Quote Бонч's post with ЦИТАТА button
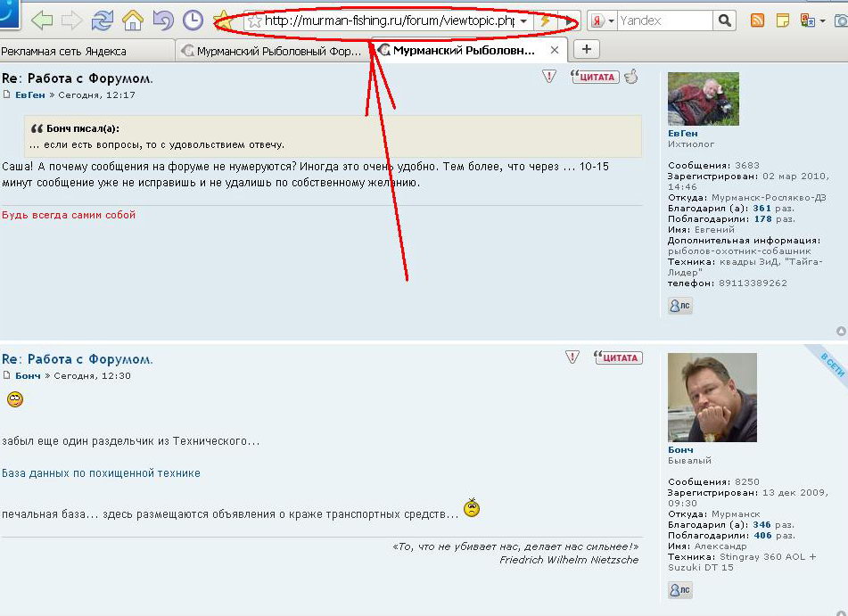The height and width of the screenshot is (616, 848). [618, 357]
